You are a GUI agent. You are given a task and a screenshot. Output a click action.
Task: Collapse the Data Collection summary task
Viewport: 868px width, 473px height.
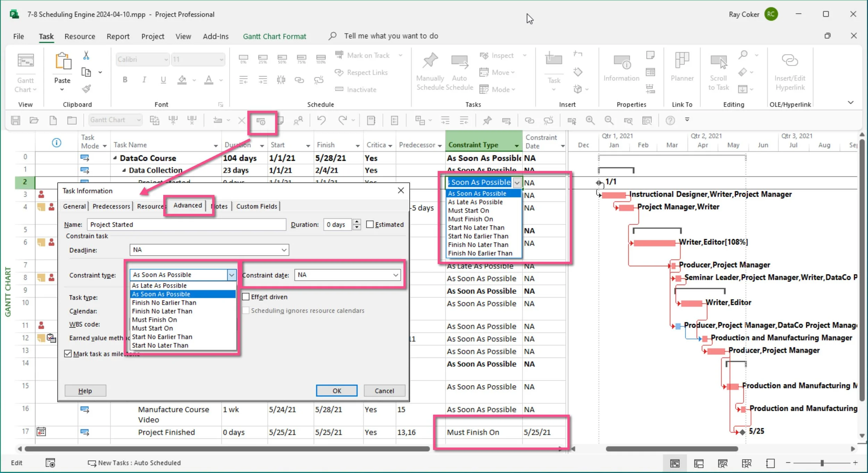point(124,170)
